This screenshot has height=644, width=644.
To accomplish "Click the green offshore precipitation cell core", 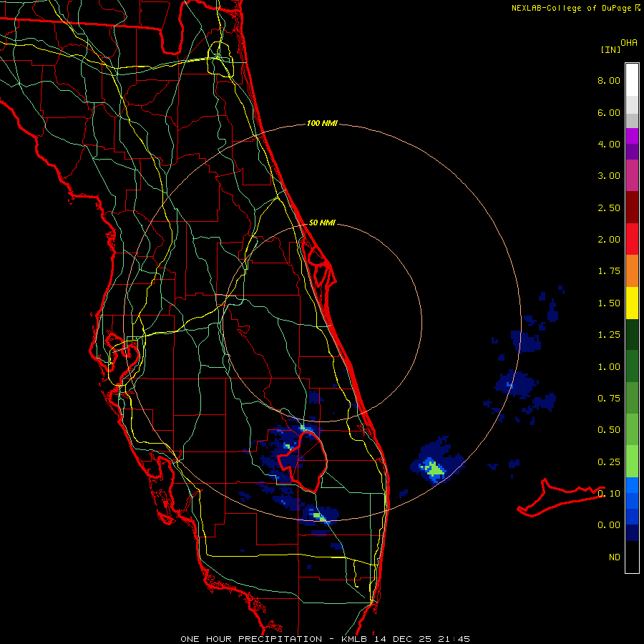I will pos(434,469).
